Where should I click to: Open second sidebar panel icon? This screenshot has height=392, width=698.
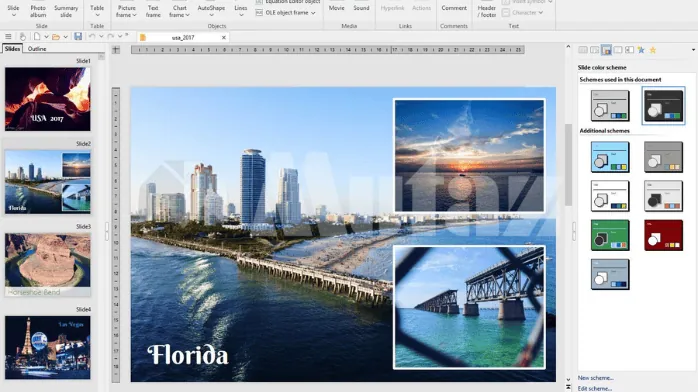coord(594,50)
